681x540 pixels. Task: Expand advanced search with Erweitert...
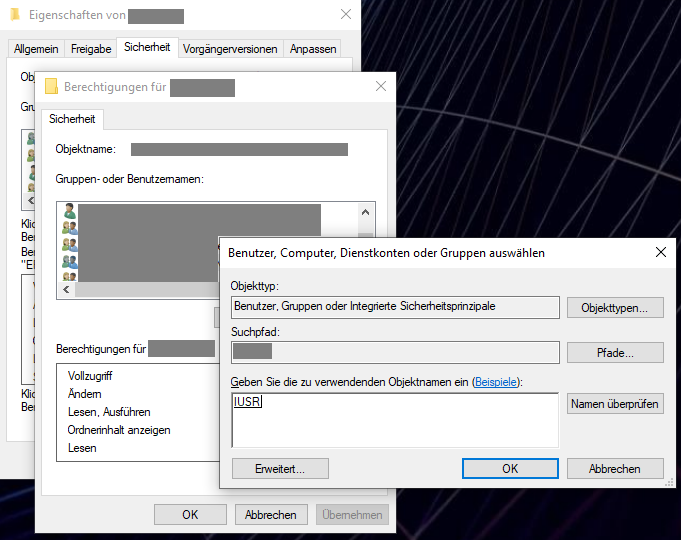(x=280, y=469)
